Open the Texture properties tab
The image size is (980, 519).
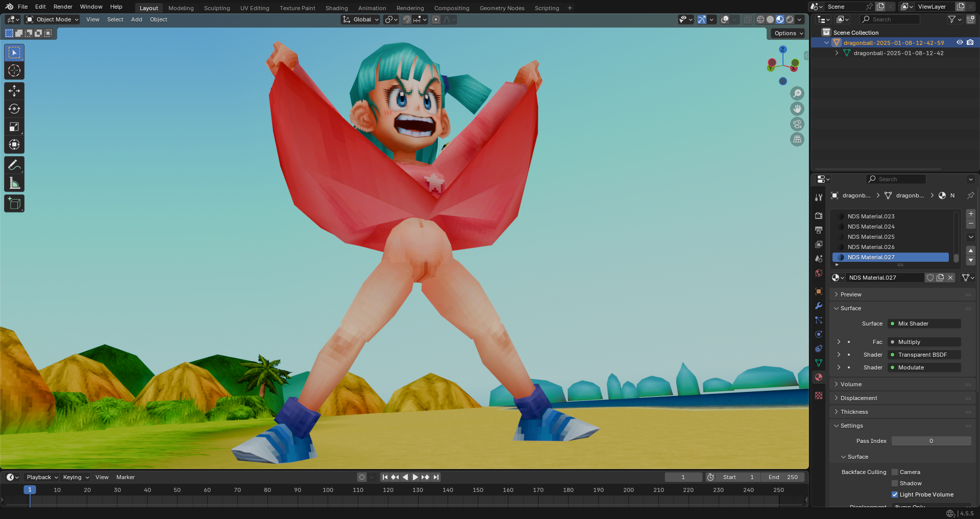819,396
